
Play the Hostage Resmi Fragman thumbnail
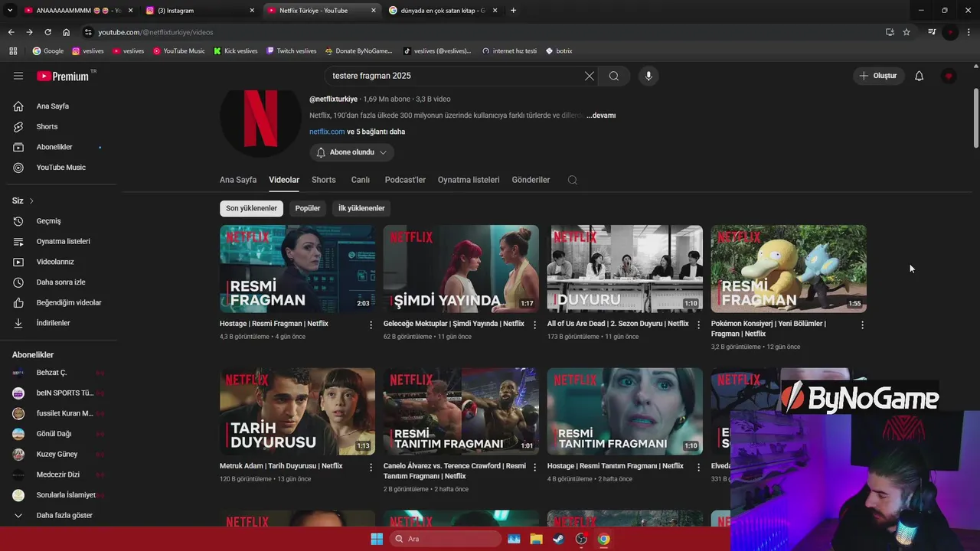297,269
